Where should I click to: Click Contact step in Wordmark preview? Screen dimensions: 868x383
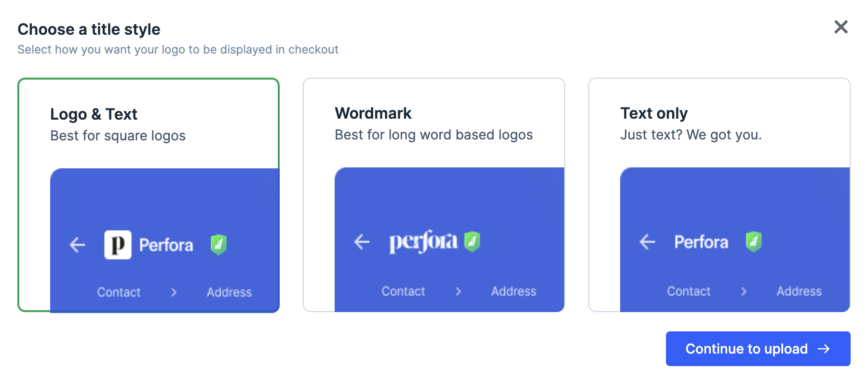click(403, 291)
